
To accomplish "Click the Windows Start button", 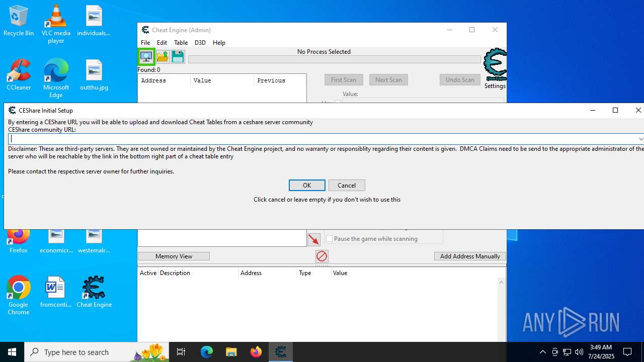I will [x=12, y=352].
